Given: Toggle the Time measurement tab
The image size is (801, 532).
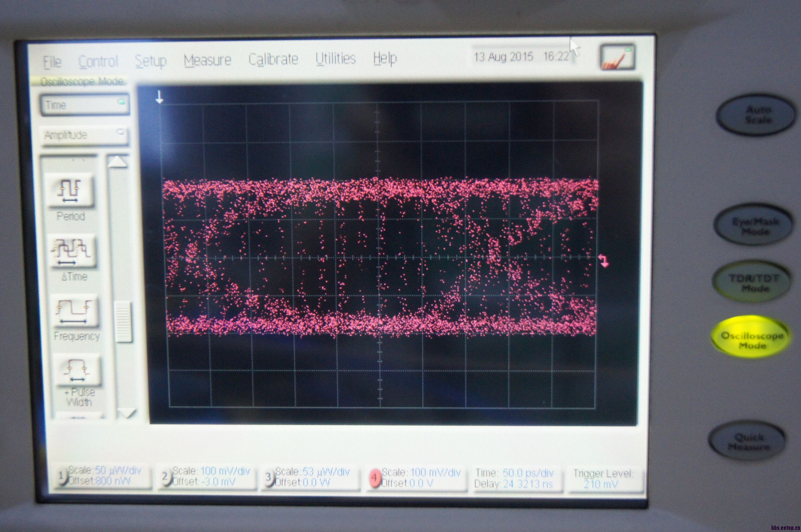Looking at the screenshot, I should coord(84,105).
